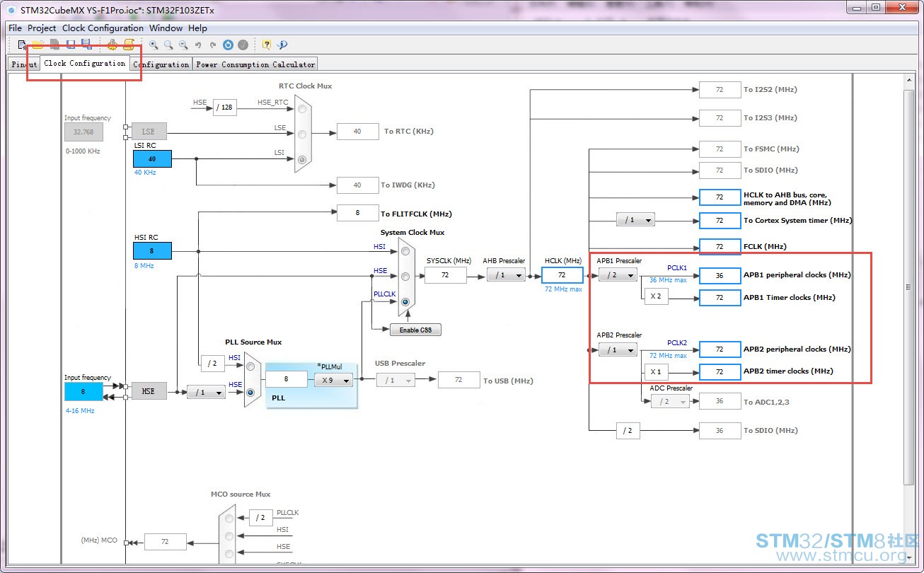Click the Enable CSS button
Image resolution: width=924 pixels, height=573 pixels.
415,330
